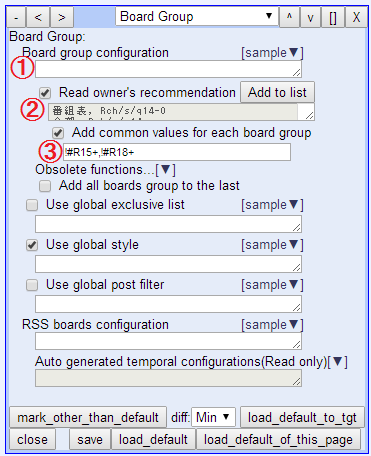Click load_default_to_tgt button
This screenshot has width=371, height=456.
point(302,417)
